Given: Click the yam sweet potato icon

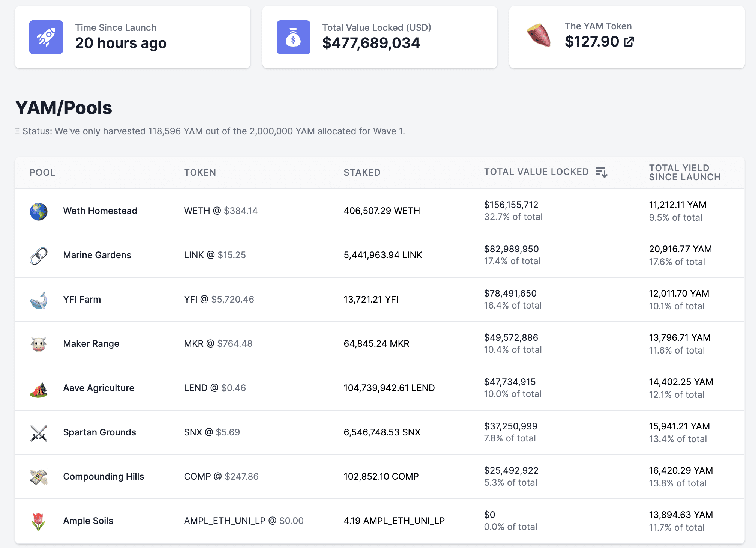Looking at the screenshot, I should click(x=539, y=35).
